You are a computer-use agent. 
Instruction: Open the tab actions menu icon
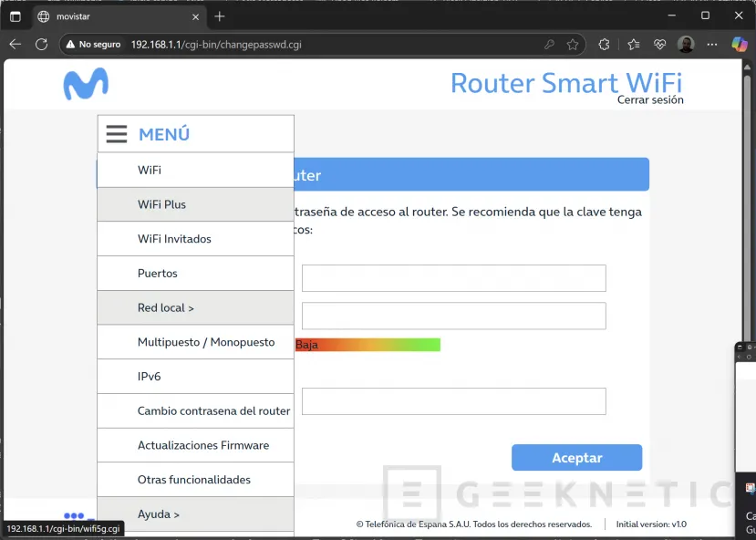click(16, 16)
